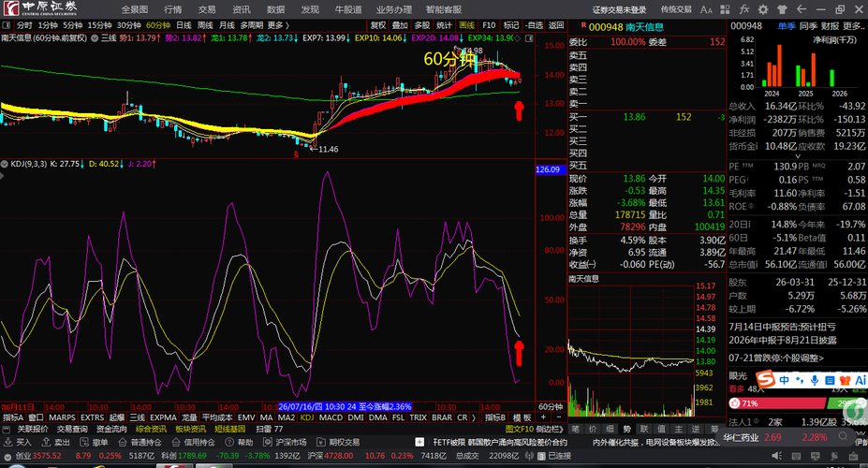This screenshot has width=868, height=468.
Task: Expand the status bar index dropdown arrow
Action: [7, 456]
